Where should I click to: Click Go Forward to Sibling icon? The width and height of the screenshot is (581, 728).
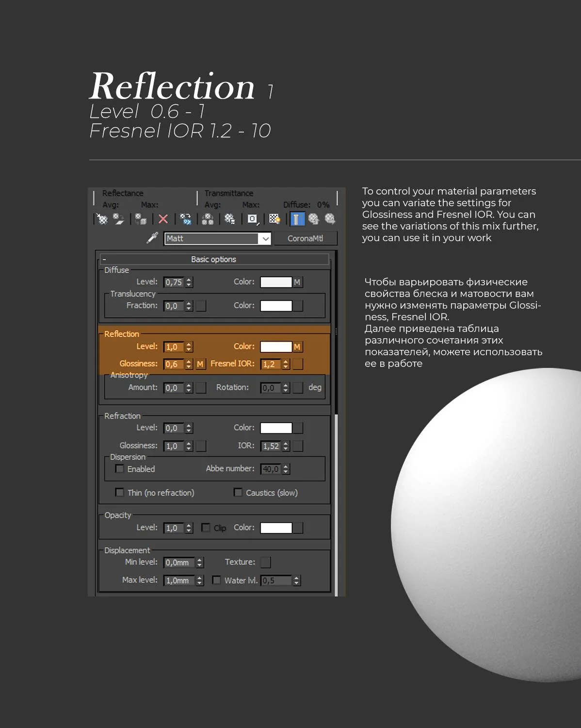click(x=330, y=219)
